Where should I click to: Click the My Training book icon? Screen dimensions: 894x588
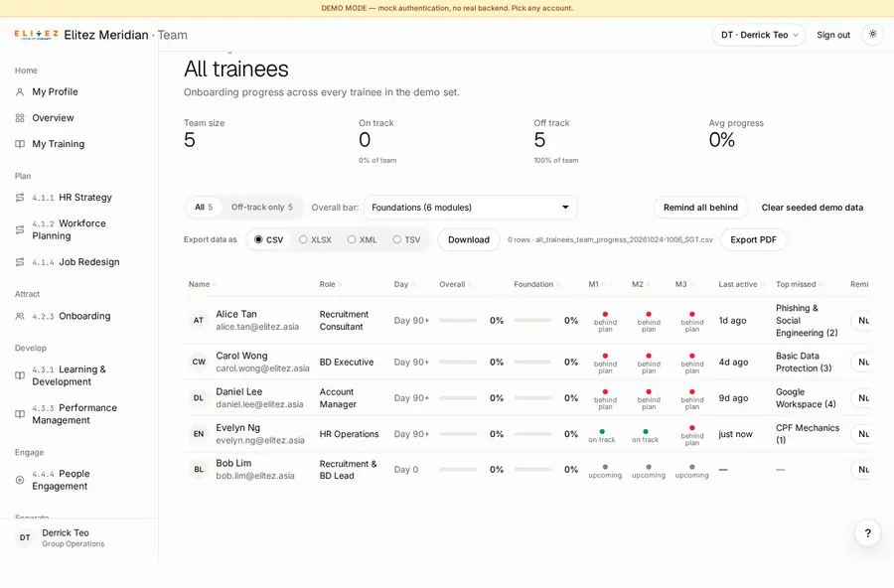coord(20,144)
